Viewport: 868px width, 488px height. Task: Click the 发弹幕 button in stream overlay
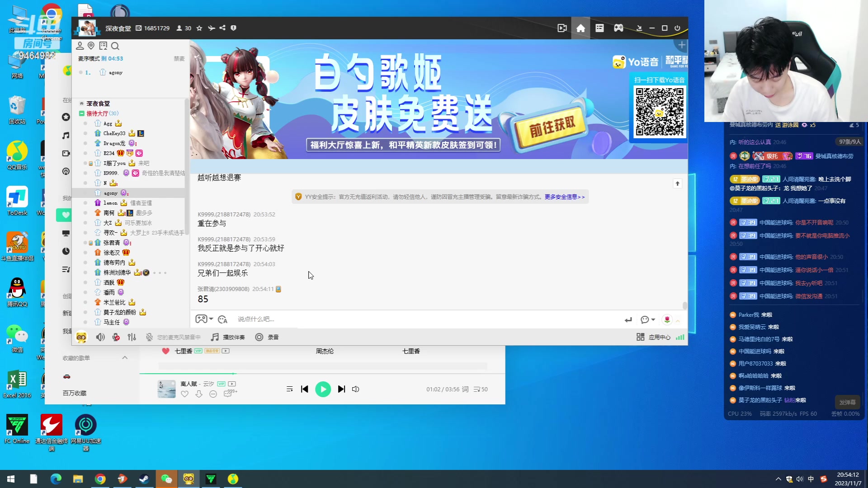(848, 402)
